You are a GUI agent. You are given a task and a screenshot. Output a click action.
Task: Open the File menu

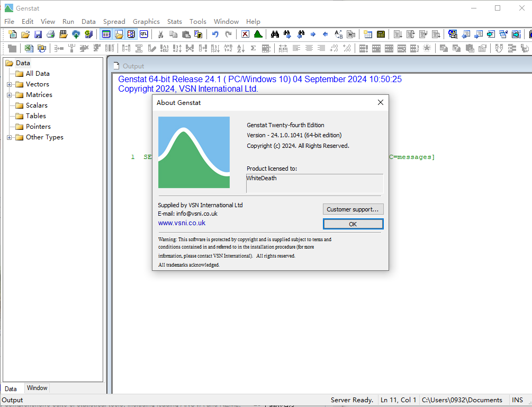tap(9, 21)
